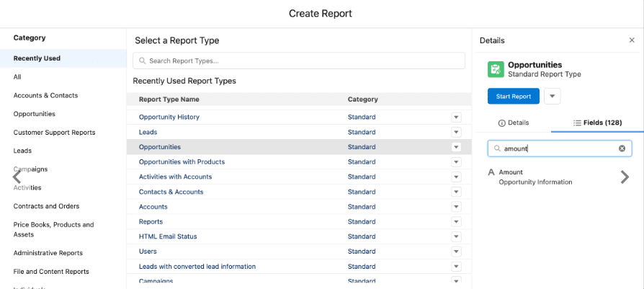Click the left chevron arrow near Campaigns

click(x=17, y=177)
